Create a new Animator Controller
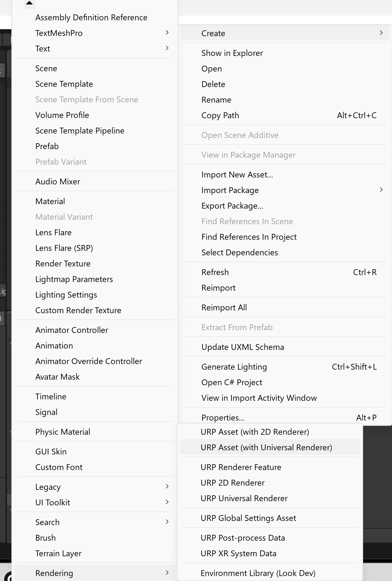The image size is (392, 581). [72, 330]
